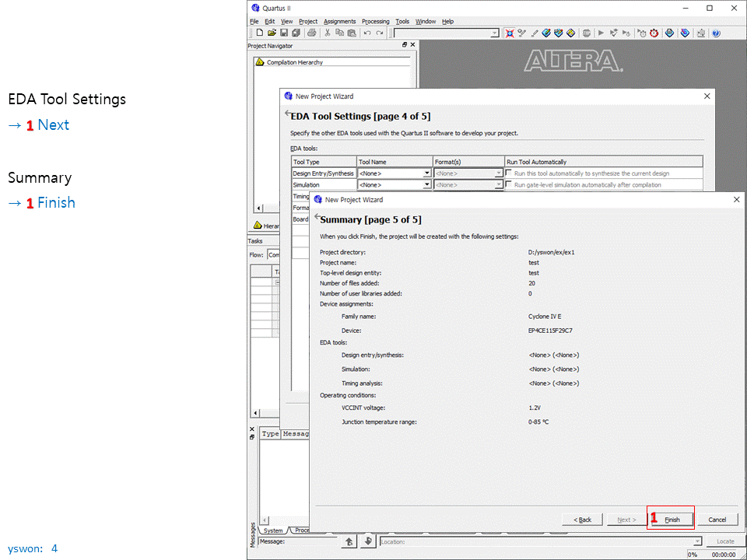Screen dimensions: 747x560
Task: Open the Flow dropdown in Tasks panel
Action: pos(273,255)
